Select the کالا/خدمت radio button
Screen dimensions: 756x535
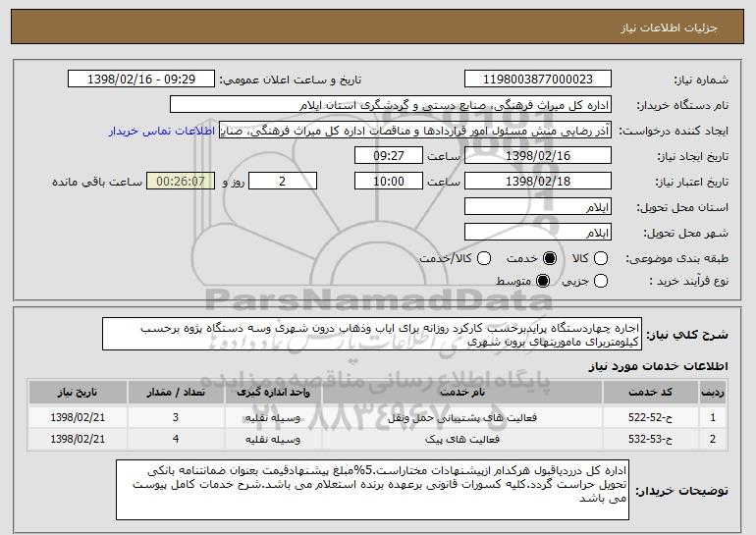coord(484,258)
